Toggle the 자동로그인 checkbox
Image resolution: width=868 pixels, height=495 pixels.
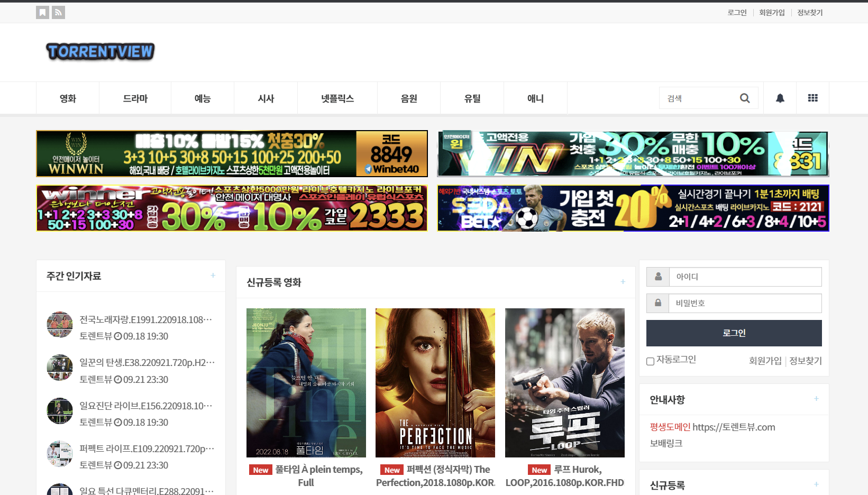tap(650, 361)
